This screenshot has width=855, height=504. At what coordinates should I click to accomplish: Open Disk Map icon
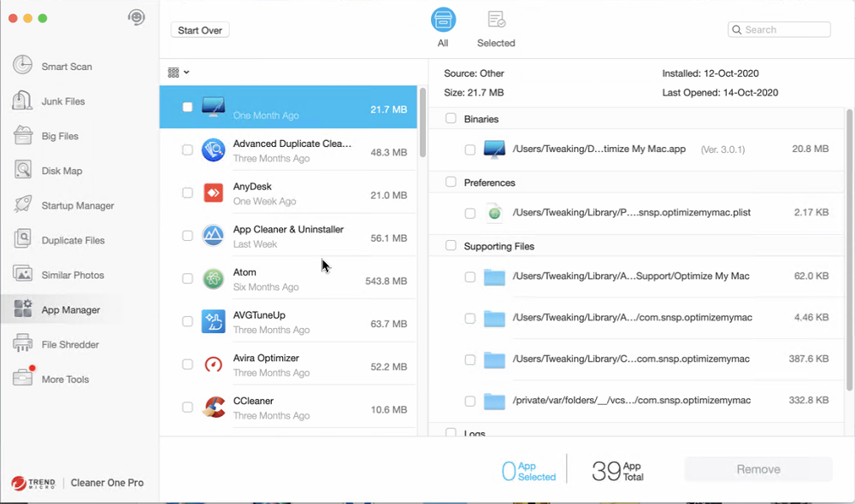[x=22, y=170]
